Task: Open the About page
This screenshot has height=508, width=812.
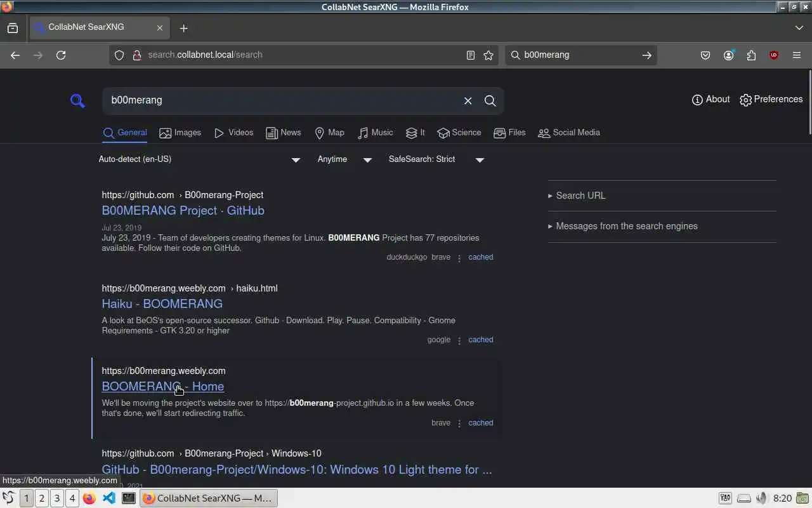Action: tap(710, 100)
